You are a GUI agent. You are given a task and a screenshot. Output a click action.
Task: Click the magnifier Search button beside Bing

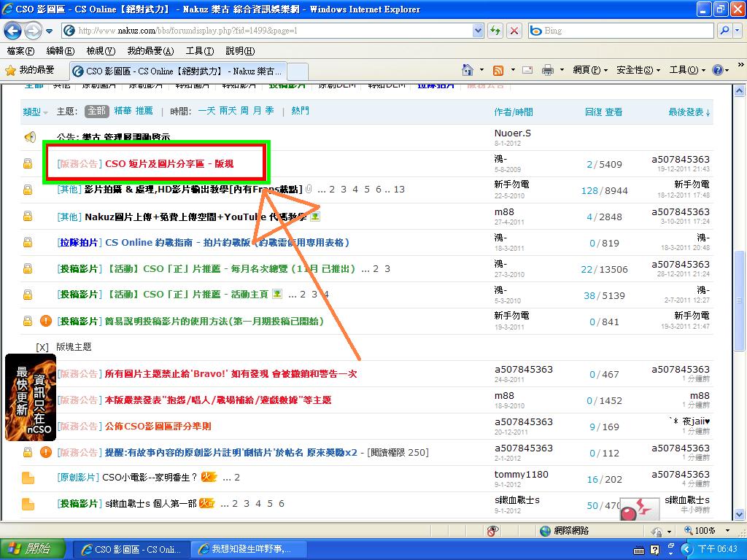click(724, 31)
